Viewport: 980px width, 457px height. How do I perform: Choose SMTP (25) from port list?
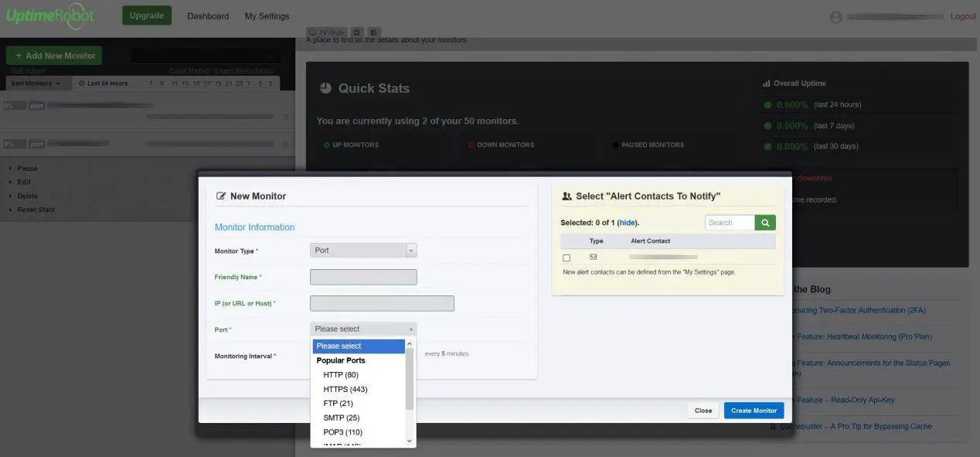coord(341,418)
